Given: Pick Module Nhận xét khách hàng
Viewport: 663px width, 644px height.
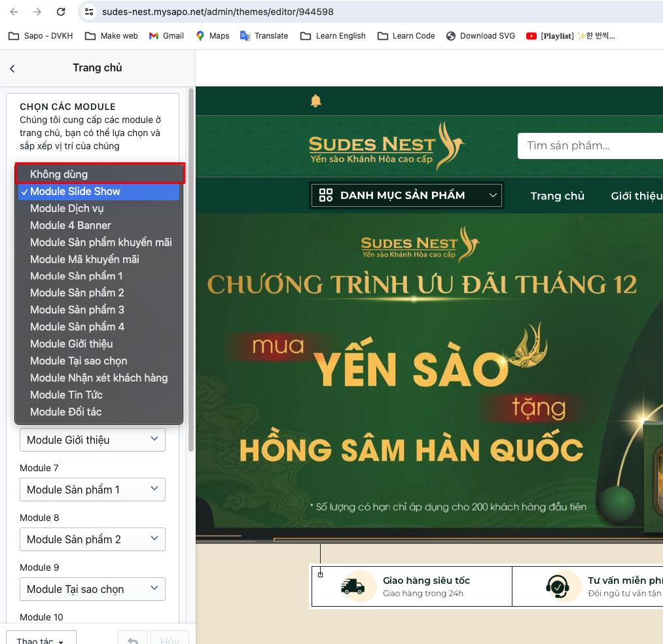Looking at the screenshot, I should pos(99,378).
